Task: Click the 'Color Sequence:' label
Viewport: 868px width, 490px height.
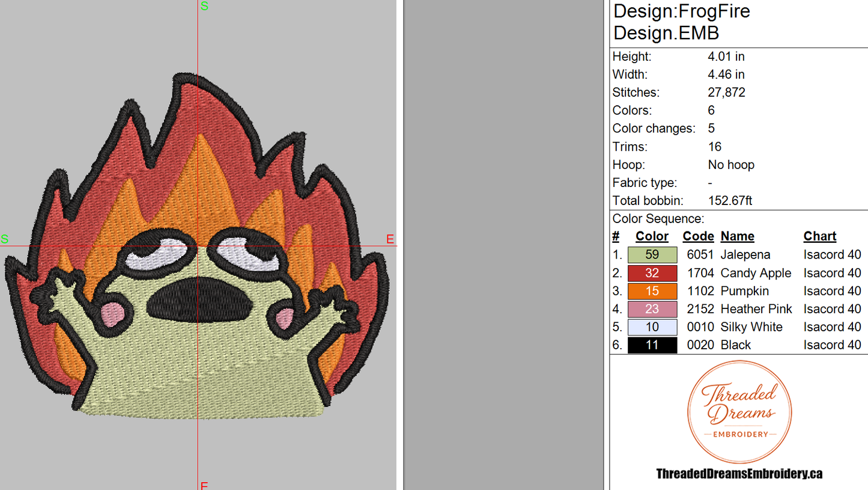Action: (x=658, y=219)
